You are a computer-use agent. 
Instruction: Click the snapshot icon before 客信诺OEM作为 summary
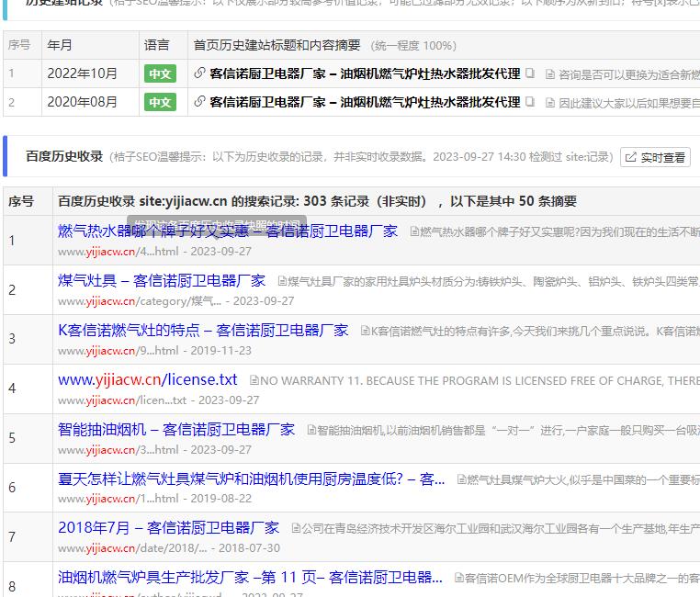(459, 578)
